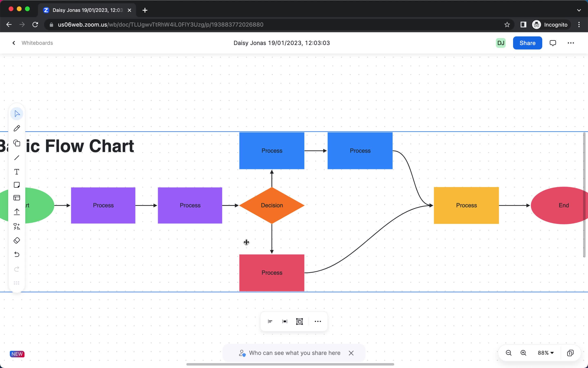This screenshot has width=588, height=368.
Task: Open more options in selection toolbar
Action: tap(318, 322)
